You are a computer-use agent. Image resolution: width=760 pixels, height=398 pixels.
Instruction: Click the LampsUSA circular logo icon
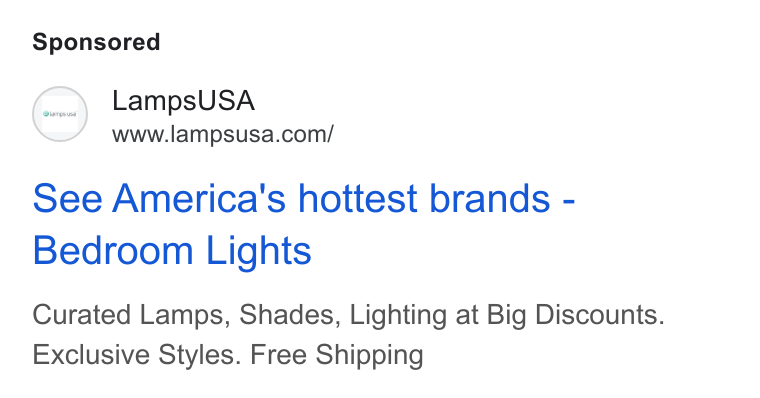(60, 114)
